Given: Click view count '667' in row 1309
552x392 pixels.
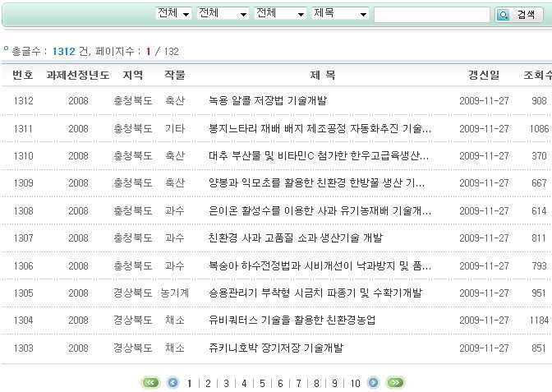Looking at the screenshot, I should [x=539, y=182].
